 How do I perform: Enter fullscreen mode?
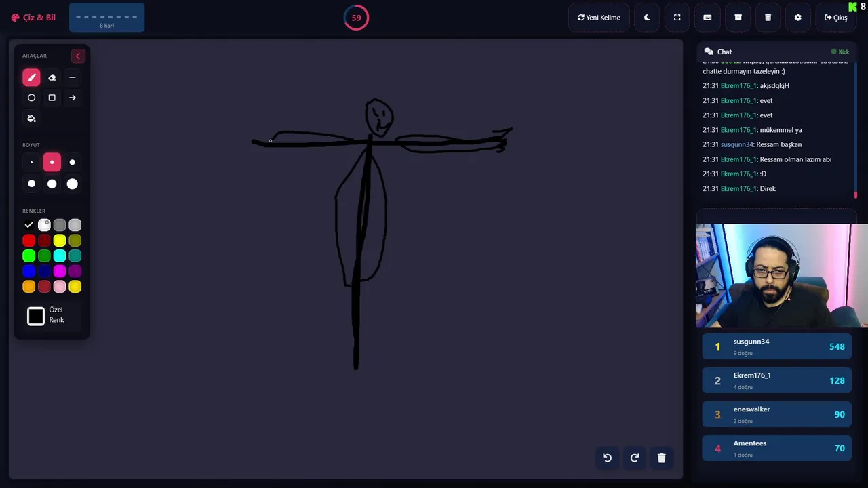pyautogui.click(x=677, y=18)
